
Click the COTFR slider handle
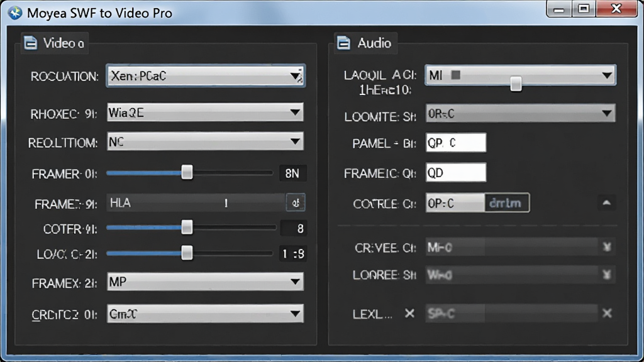187,227
